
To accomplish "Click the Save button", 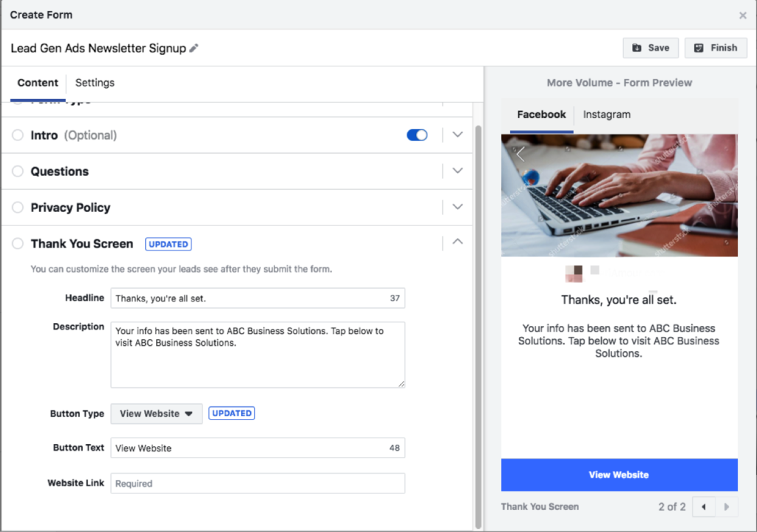I will [651, 48].
